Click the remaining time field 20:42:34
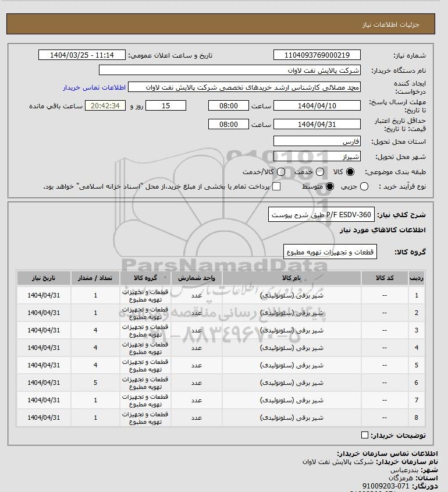Image resolution: width=448 pixels, height=492 pixels. (x=105, y=106)
